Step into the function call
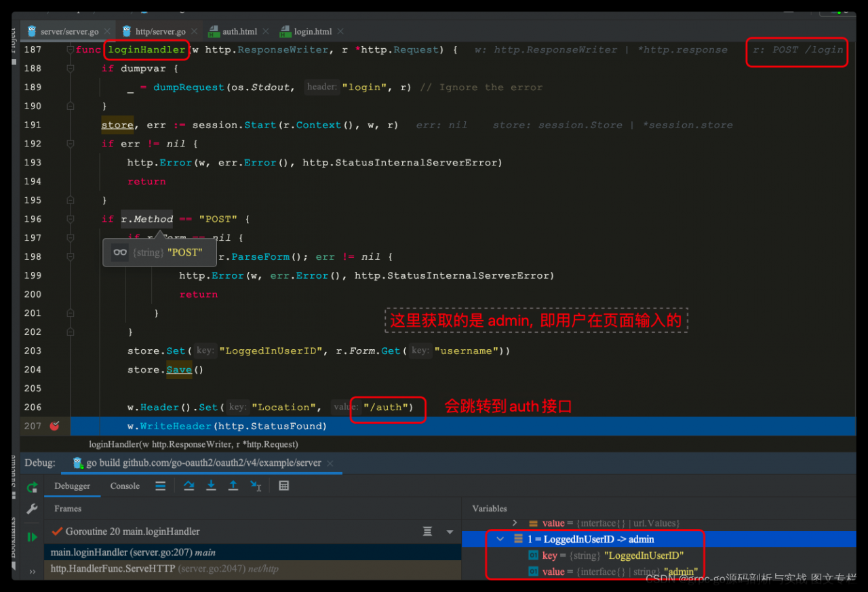The image size is (868, 592). point(211,486)
